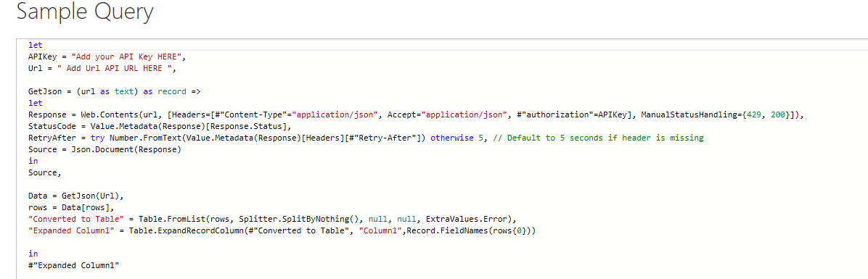Click the green "Default to 5 seconds" comment
Screen dimensions: 868x279
tap(597, 138)
